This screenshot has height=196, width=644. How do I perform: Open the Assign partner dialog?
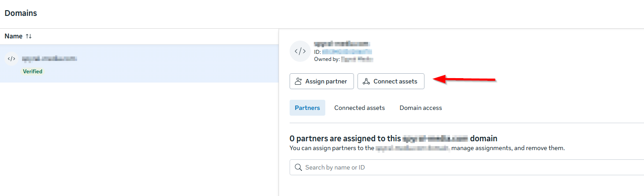322,81
